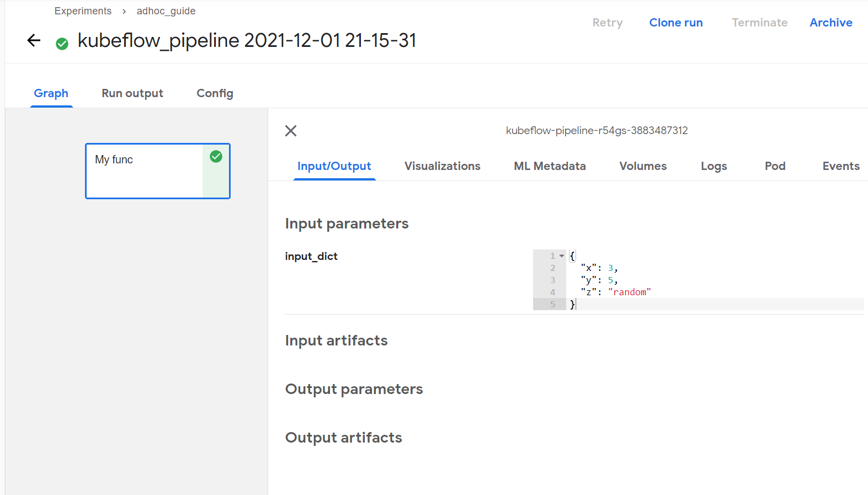Viewport: 868px width, 495px height.
Task: Click the breadcrumb chevron separator
Action: tap(124, 12)
